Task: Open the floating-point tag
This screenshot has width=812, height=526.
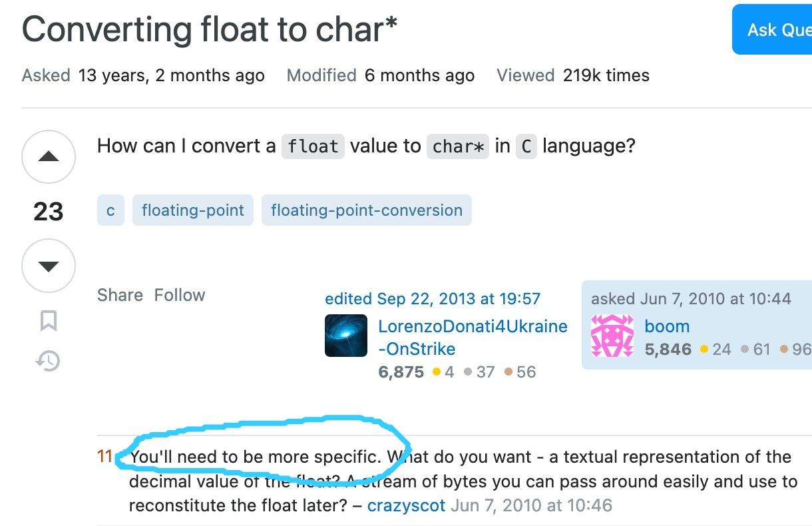Action: point(193,210)
